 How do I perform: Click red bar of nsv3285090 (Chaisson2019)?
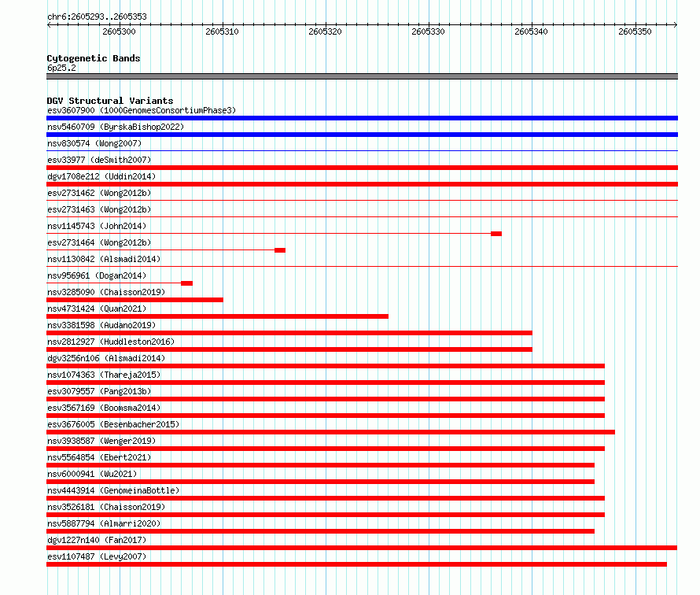point(134,300)
